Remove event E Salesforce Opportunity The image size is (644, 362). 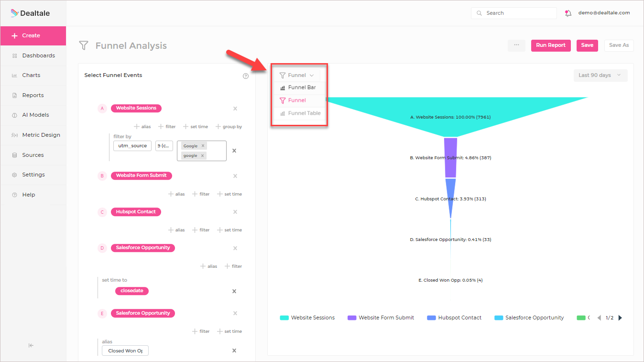coord(235,313)
